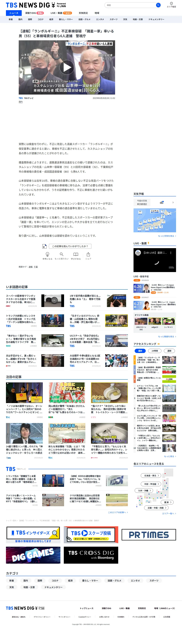Switch ranking to 24時間

155,351
